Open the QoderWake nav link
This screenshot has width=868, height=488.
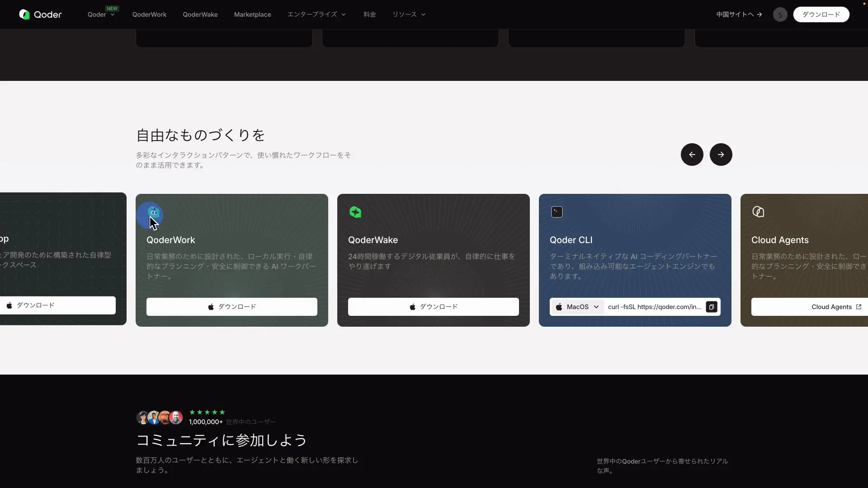click(x=200, y=14)
